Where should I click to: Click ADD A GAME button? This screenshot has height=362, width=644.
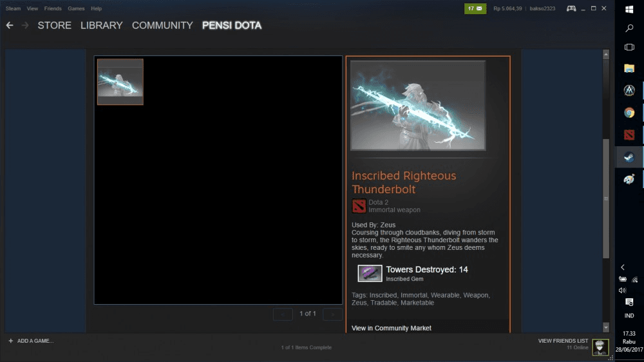coord(31,341)
